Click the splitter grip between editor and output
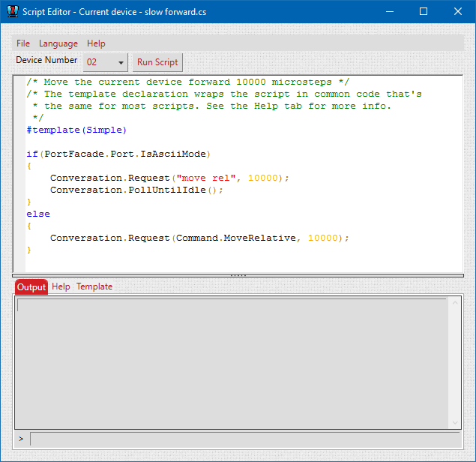The width and height of the screenshot is (476, 462). (238, 275)
